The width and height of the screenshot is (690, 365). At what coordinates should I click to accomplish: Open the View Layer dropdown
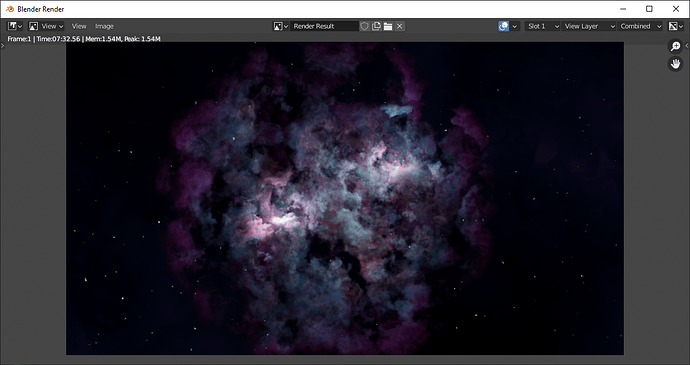(589, 26)
